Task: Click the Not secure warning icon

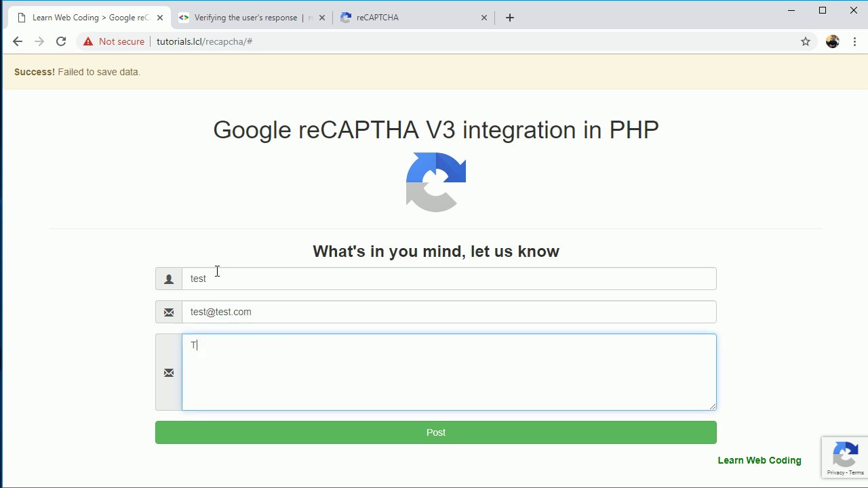Action: click(88, 41)
